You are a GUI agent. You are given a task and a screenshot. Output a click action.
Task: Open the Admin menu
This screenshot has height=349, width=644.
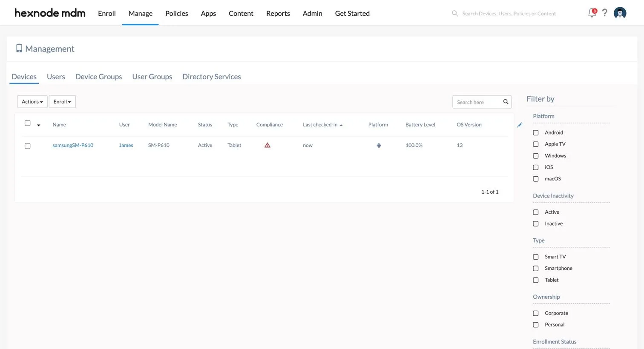313,13
